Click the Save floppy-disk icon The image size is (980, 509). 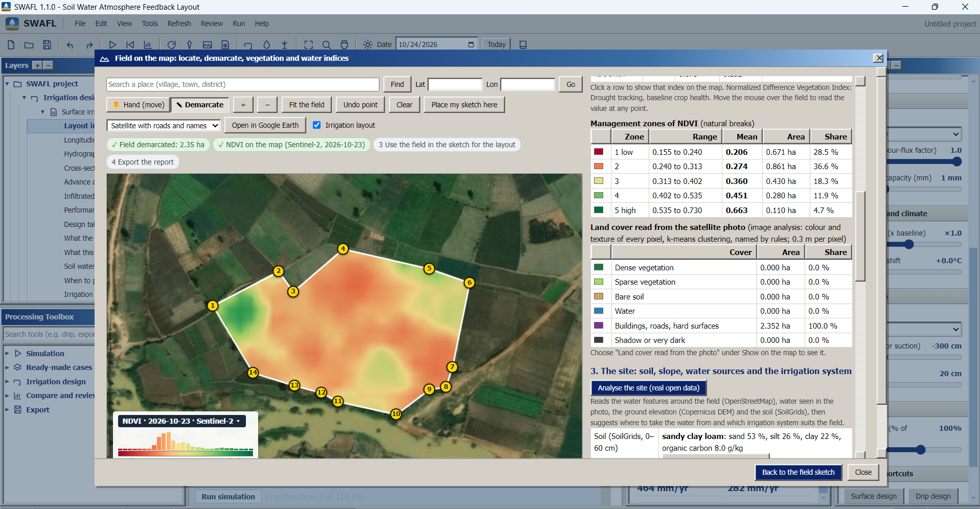coord(47,44)
